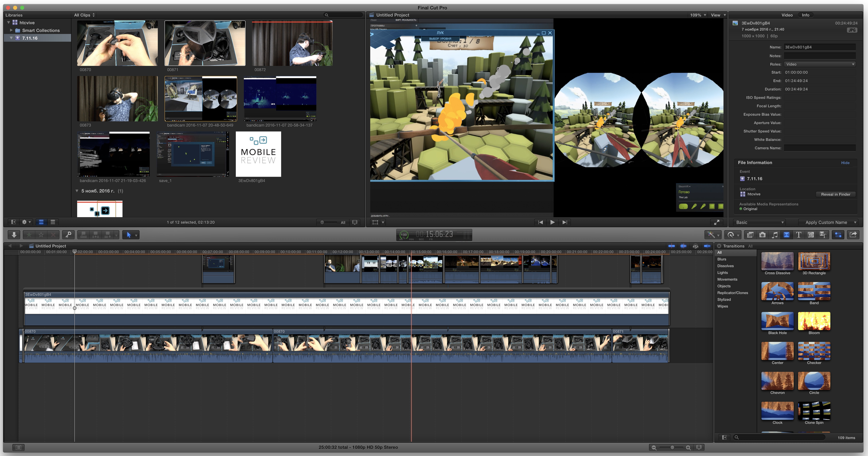Toggle Solo selected clips button
Image resolution: width=868 pixels, height=456 pixels.
(695, 246)
